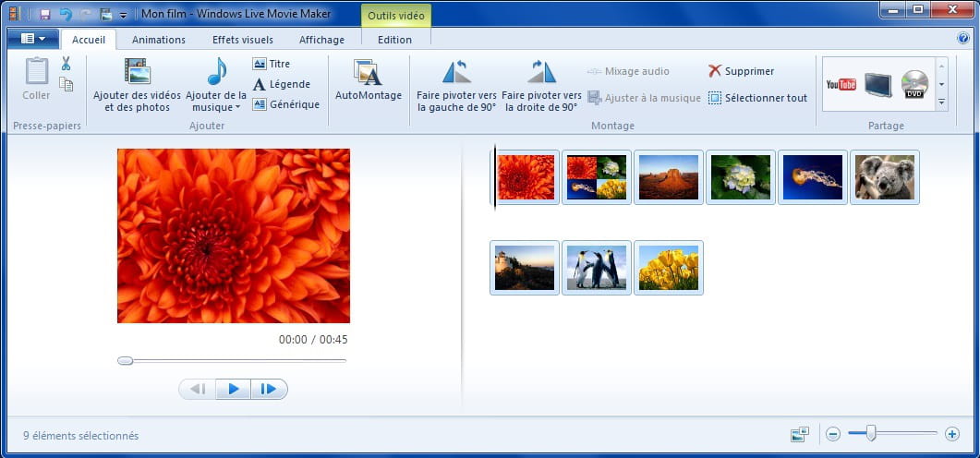980x458 pixels.
Task: Zoom out with the minus button
Action: (832, 434)
